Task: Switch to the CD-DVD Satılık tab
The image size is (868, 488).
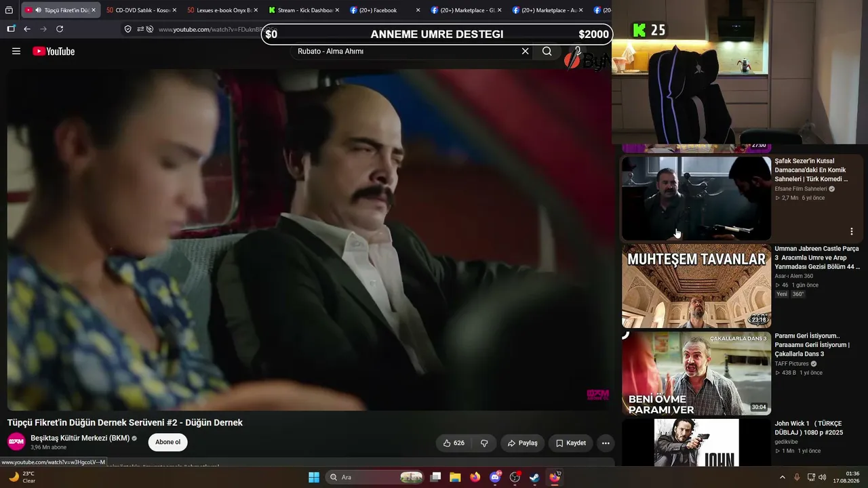Action: click(141, 10)
